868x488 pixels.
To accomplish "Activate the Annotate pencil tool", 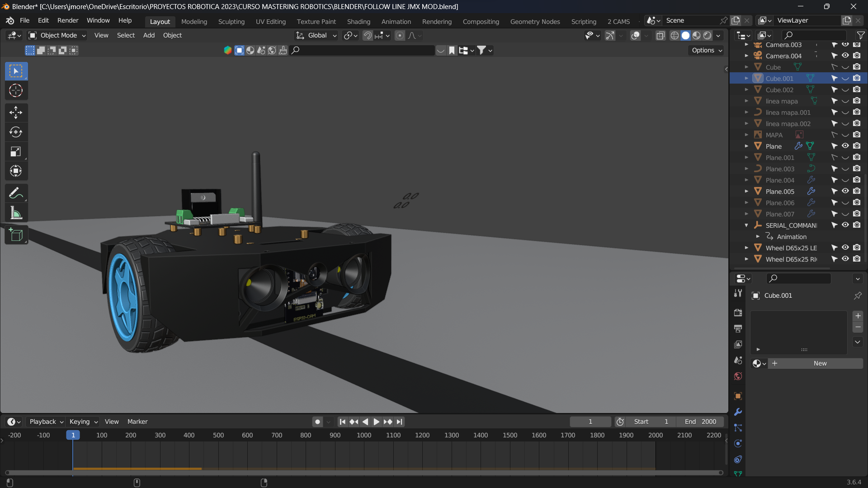I will pos(16,193).
